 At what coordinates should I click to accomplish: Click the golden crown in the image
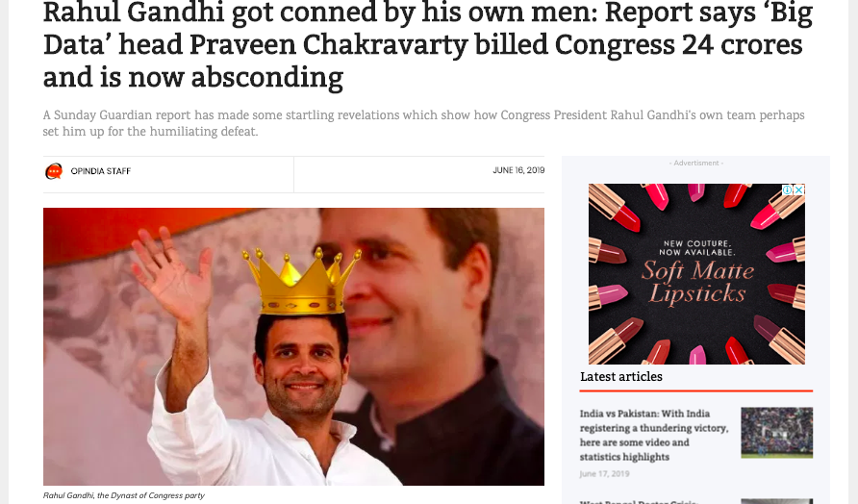[x=301, y=281]
